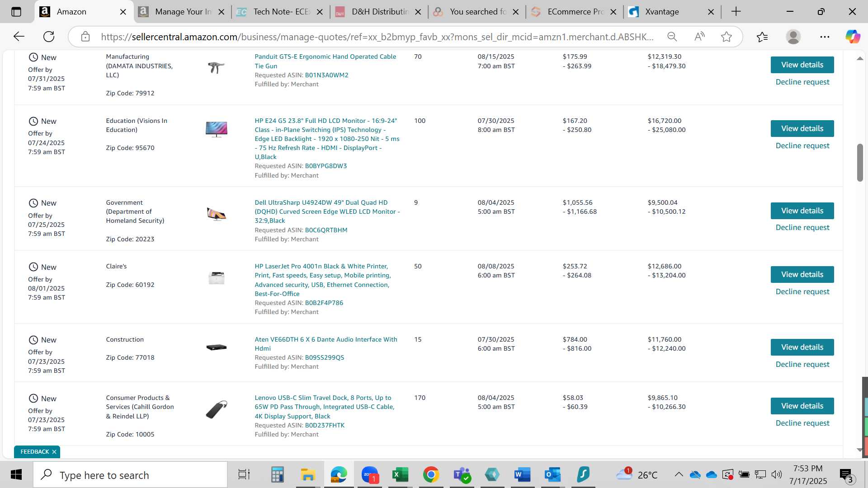
Task: Click the HP monitor product thumbnail
Action: click(217, 129)
